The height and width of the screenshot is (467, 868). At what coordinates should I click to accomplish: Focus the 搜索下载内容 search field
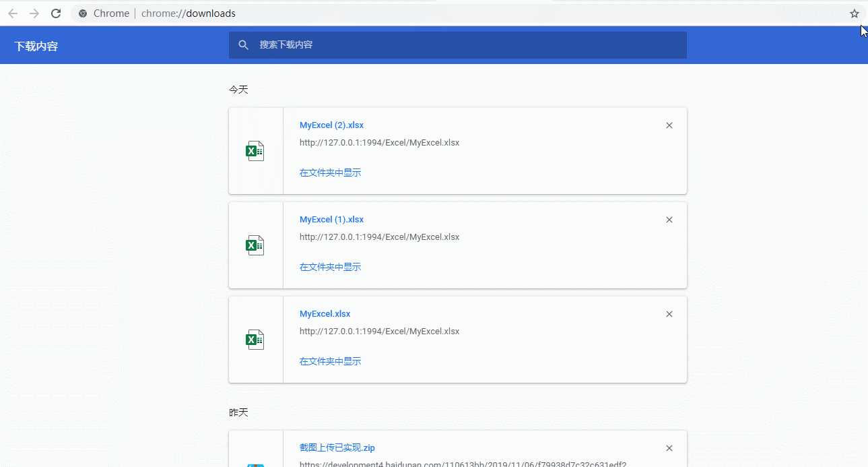point(458,45)
